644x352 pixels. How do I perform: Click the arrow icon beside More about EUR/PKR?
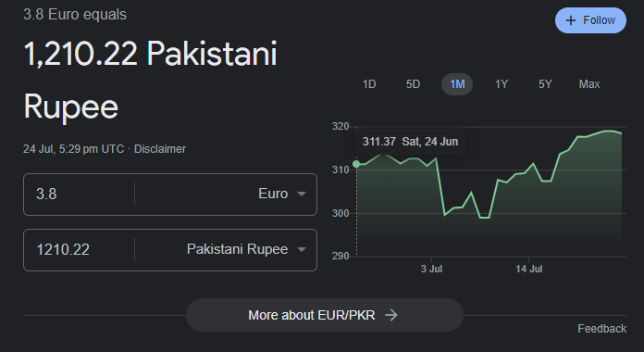[x=391, y=315]
